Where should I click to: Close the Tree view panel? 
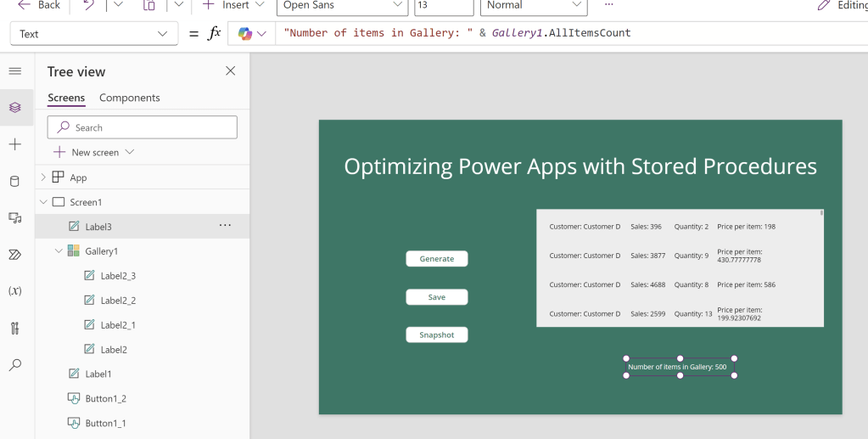(x=230, y=71)
